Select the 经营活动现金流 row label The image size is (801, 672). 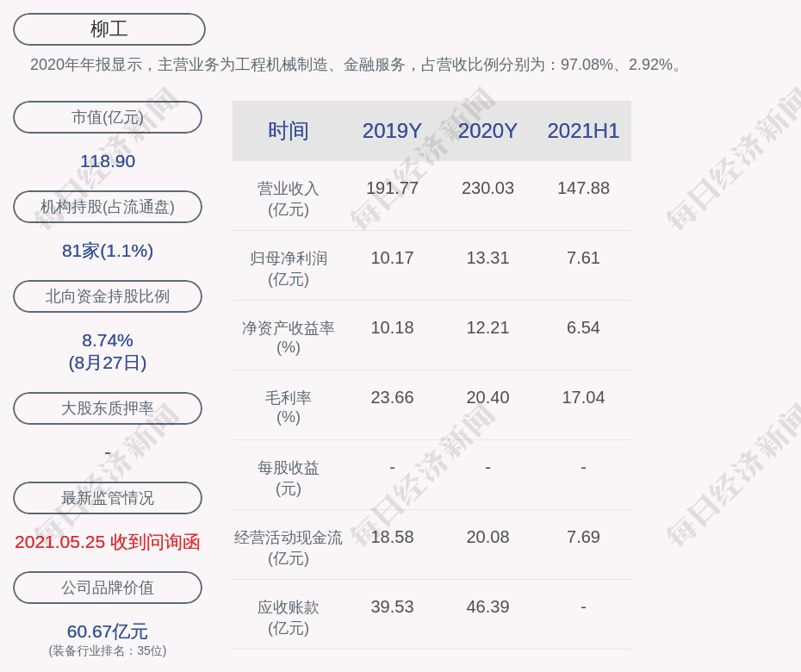(289, 546)
